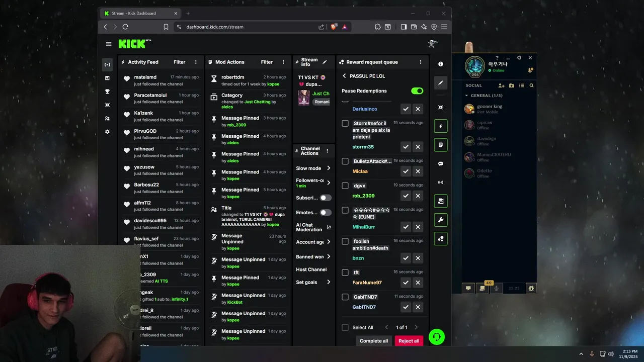The image size is (644, 362).
Task: Click the edit layout pencil in right sidebar
Action: pos(441,82)
